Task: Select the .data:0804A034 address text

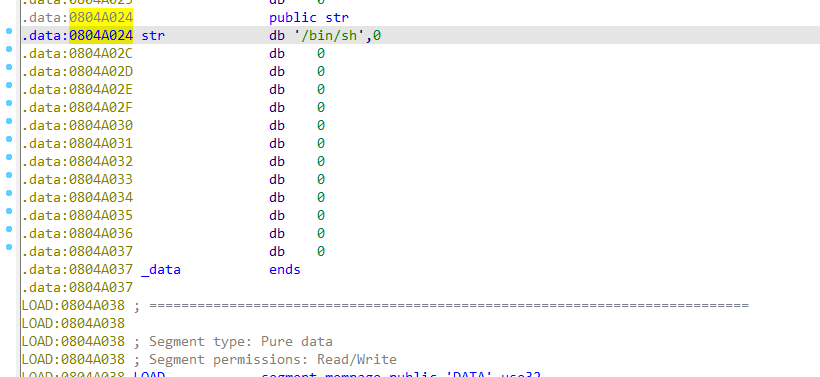Action: pyautogui.click(x=77, y=198)
